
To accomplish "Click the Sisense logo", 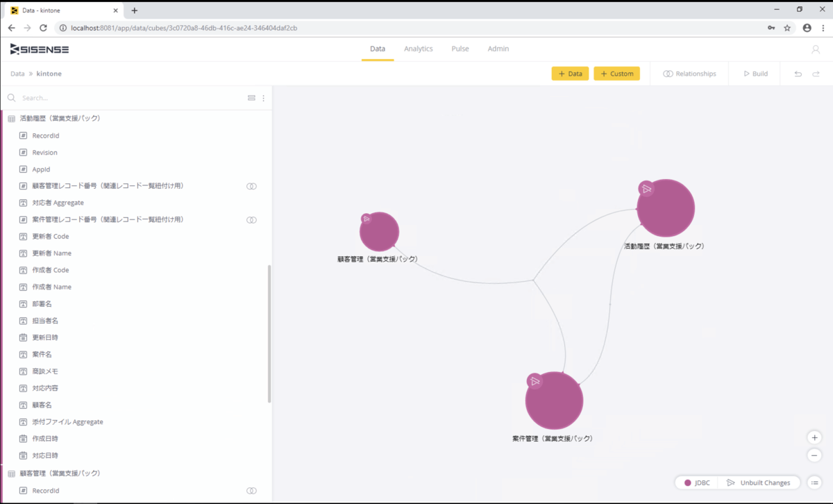I will 40,49.
